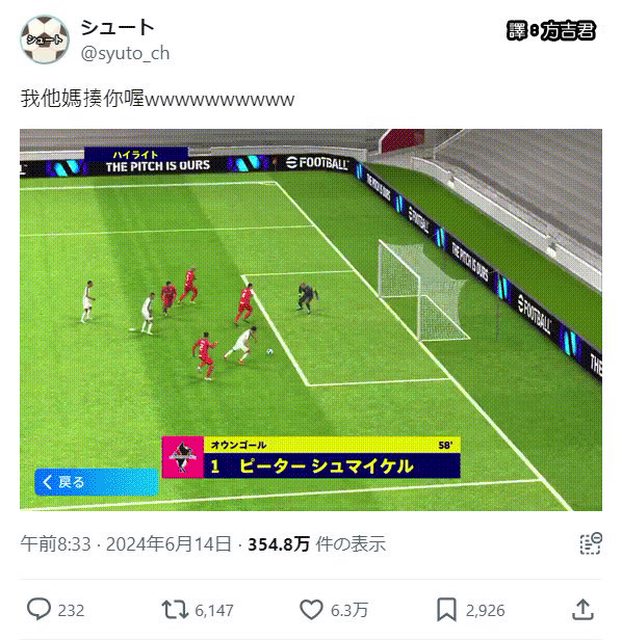This screenshot has width=622, height=640.
Task: Click the 232 reply count
Action: [x=71, y=611]
